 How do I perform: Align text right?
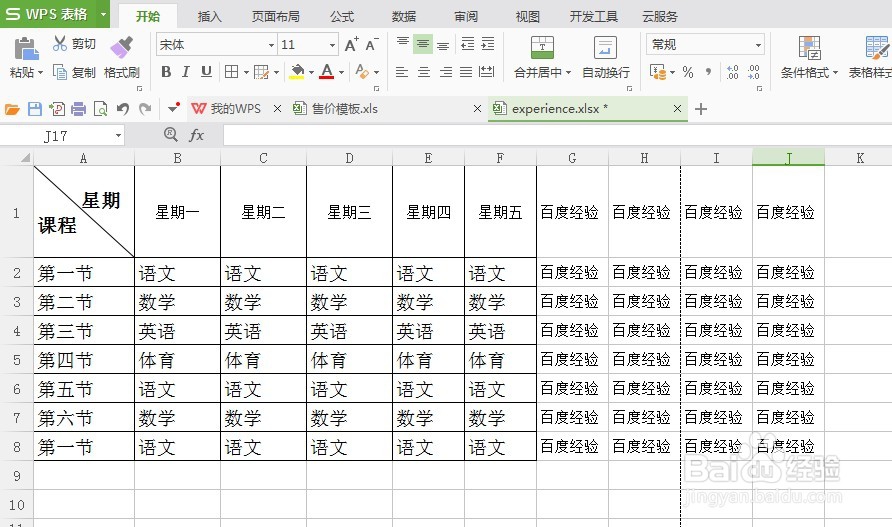point(445,72)
